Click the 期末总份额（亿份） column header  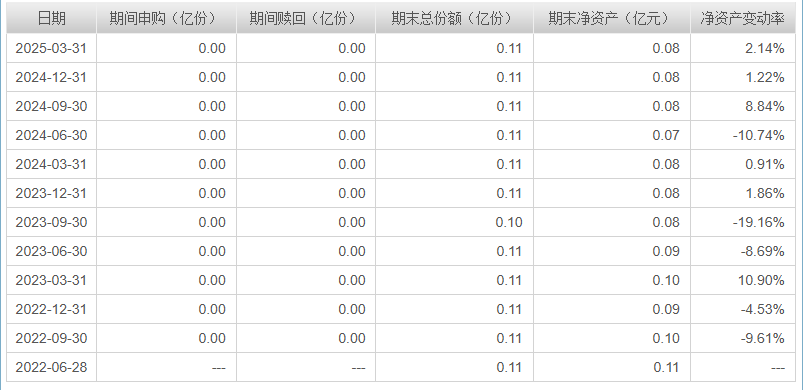pos(455,19)
